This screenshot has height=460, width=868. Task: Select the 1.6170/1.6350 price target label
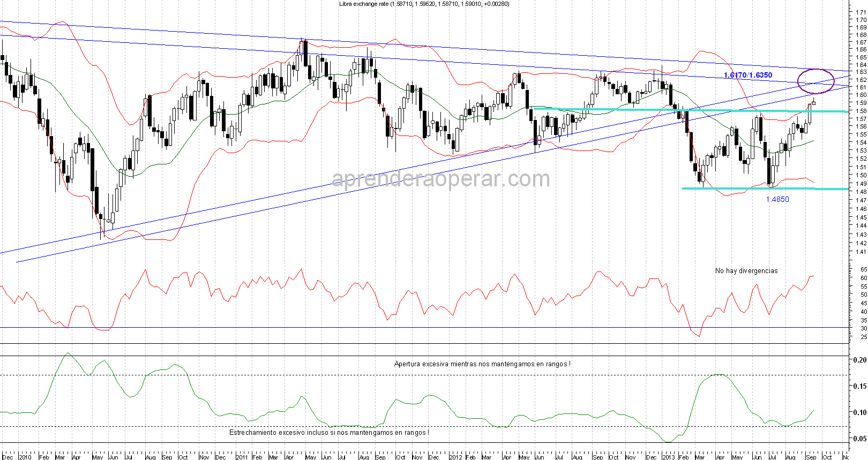[747, 75]
